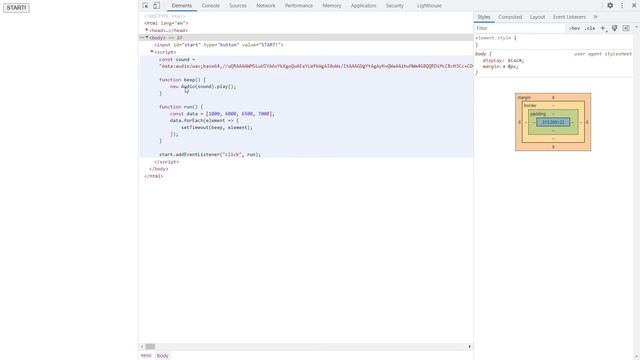Click the border label in box model
The width and height of the screenshot is (640, 360).
530,106
